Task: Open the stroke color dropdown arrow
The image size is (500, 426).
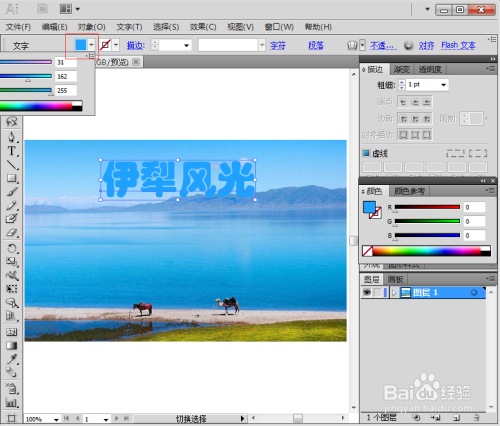Action: 116,45
